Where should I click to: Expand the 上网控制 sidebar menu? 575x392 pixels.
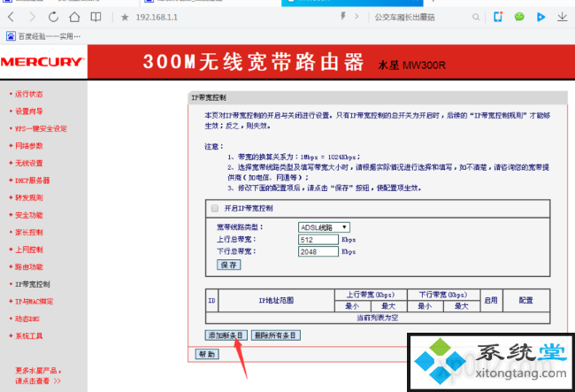tap(28, 250)
